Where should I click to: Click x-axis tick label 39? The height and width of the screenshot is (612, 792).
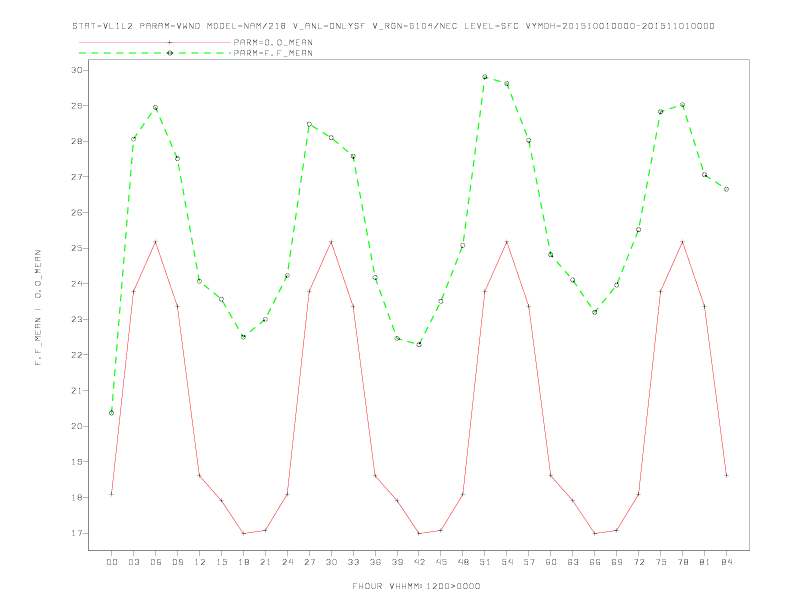(397, 562)
